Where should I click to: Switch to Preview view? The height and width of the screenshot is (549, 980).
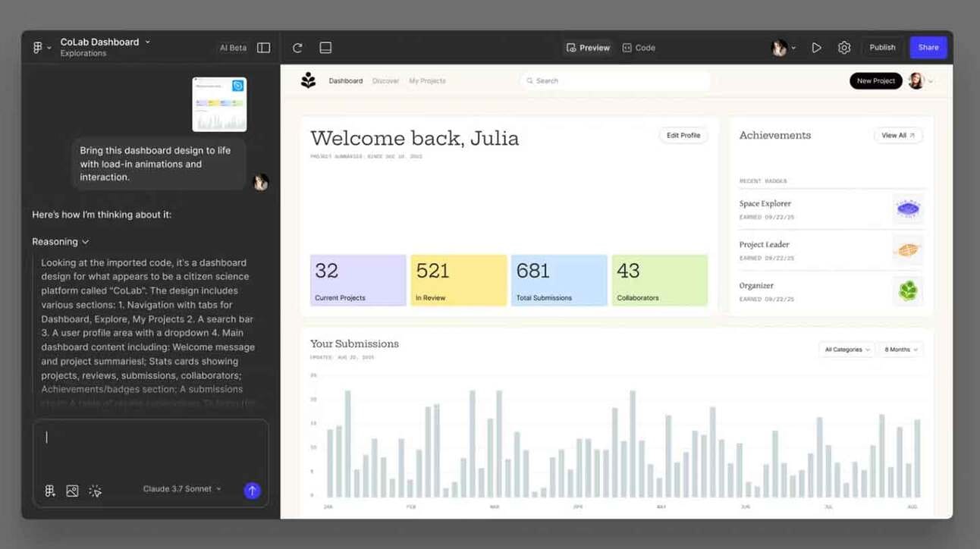(x=588, y=48)
